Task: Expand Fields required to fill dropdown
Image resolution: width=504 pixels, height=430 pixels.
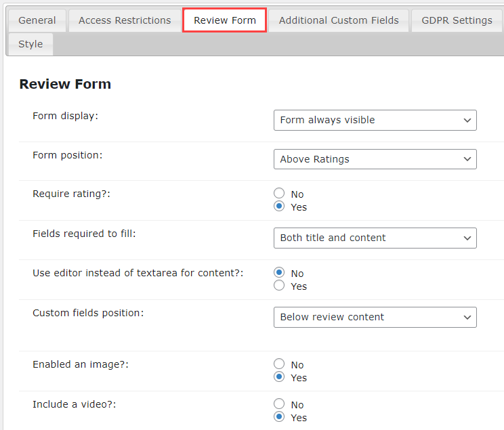Action: click(x=375, y=238)
